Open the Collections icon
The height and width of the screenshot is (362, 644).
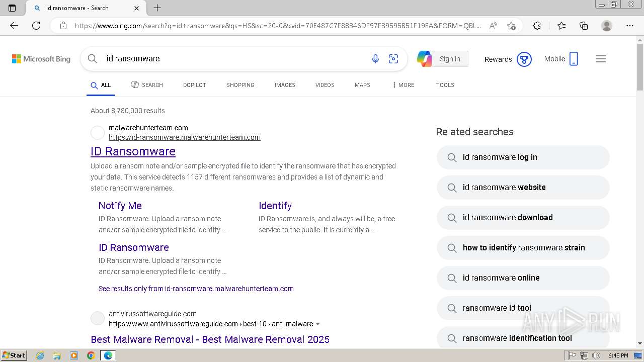(584, 26)
